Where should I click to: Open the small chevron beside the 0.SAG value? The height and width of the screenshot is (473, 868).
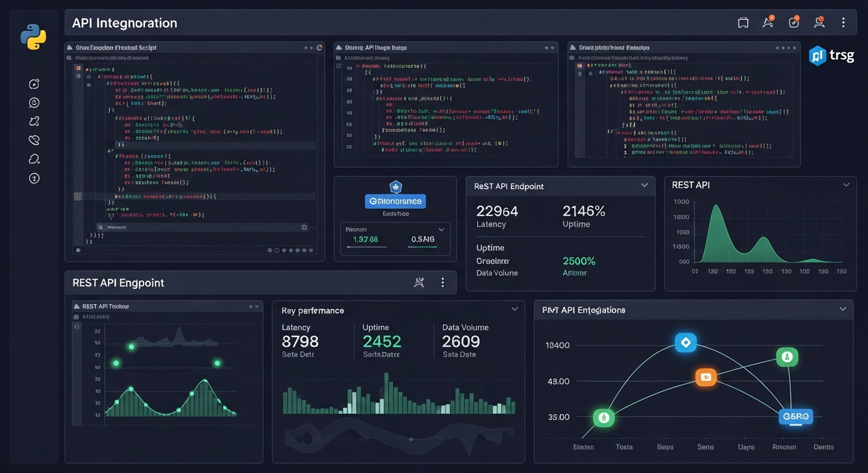(441, 229)
